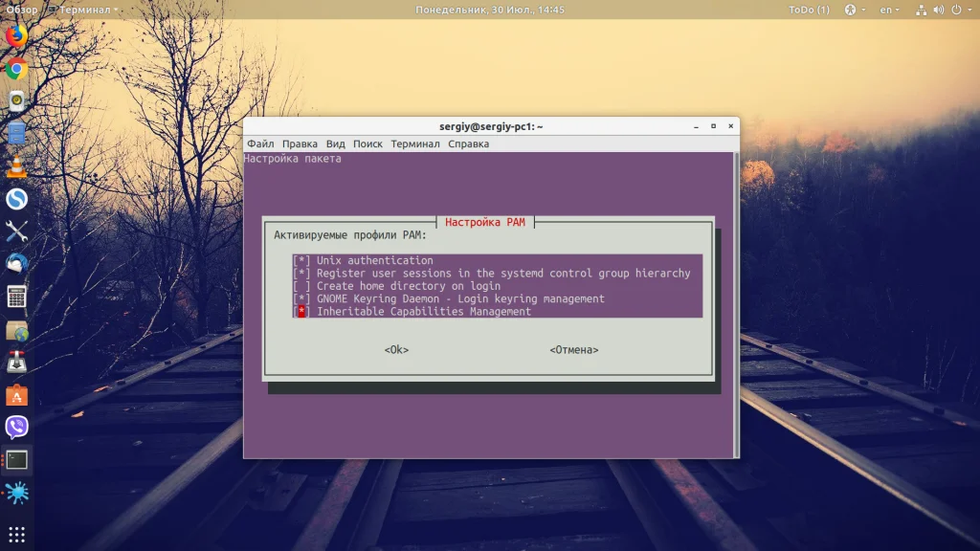980x551 pixels.
Task: Launch Thunderbird mail from the dock
Action: 17,264
